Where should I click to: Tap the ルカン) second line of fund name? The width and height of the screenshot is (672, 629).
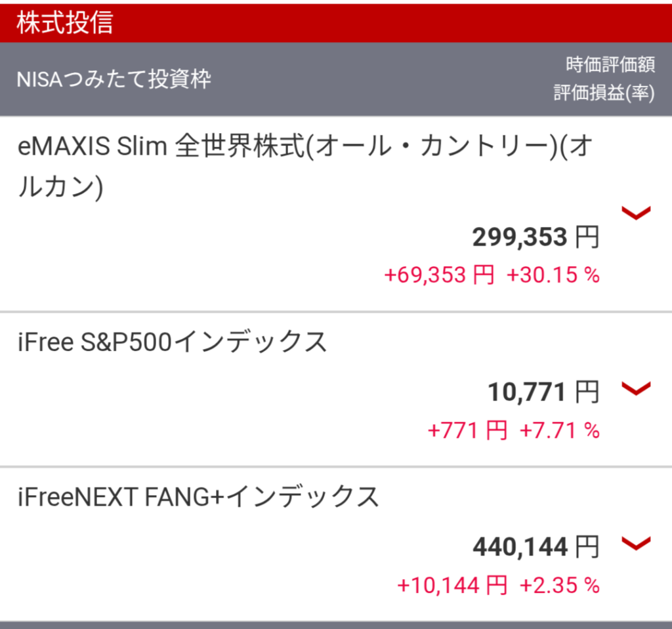pyautogui.click(x=60, y=187)
